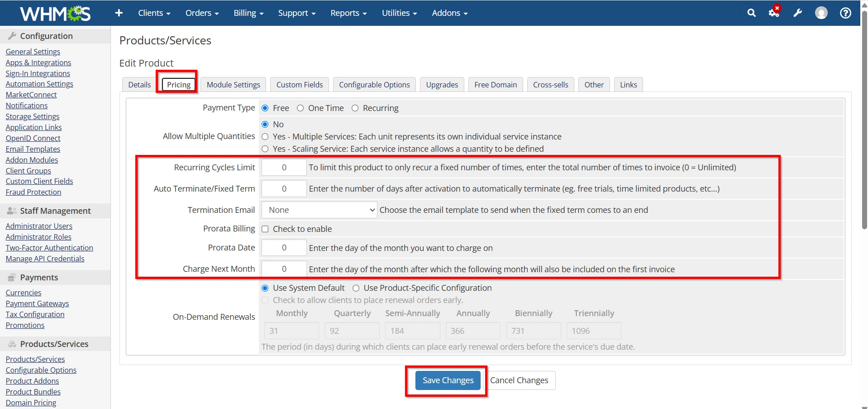Open Domain Pricing sidebar link
The height and width of the screenshot is (409, 868).
coord(31,403)
